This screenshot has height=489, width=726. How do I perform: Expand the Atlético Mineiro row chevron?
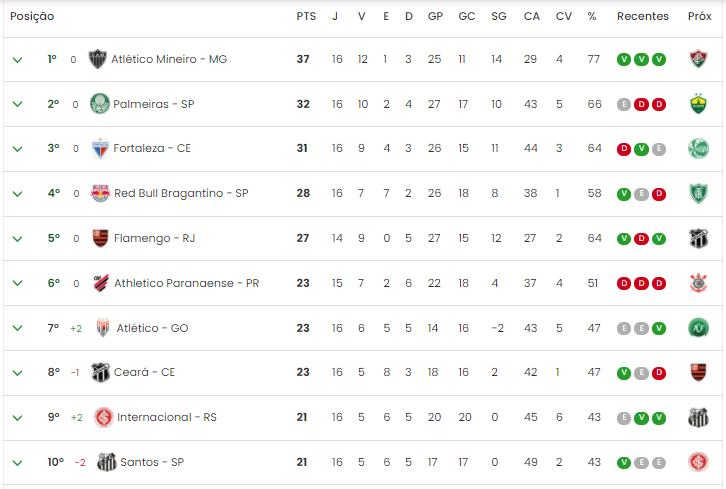(17, 60)
